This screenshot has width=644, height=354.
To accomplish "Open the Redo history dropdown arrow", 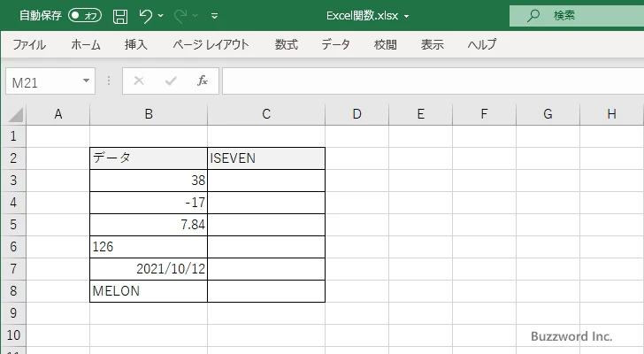I will tap(195, 16).
